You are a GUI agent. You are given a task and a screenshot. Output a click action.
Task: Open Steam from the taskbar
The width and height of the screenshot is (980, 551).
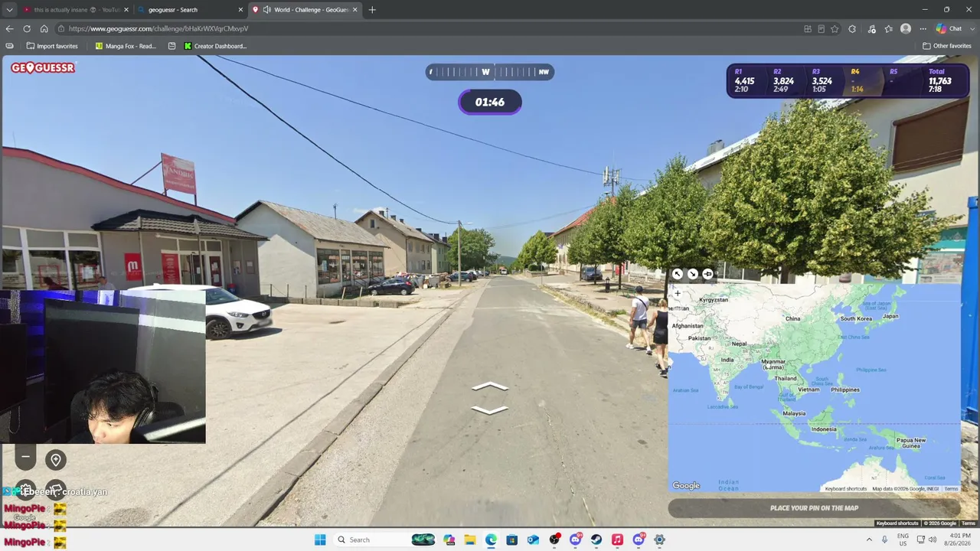596,540
